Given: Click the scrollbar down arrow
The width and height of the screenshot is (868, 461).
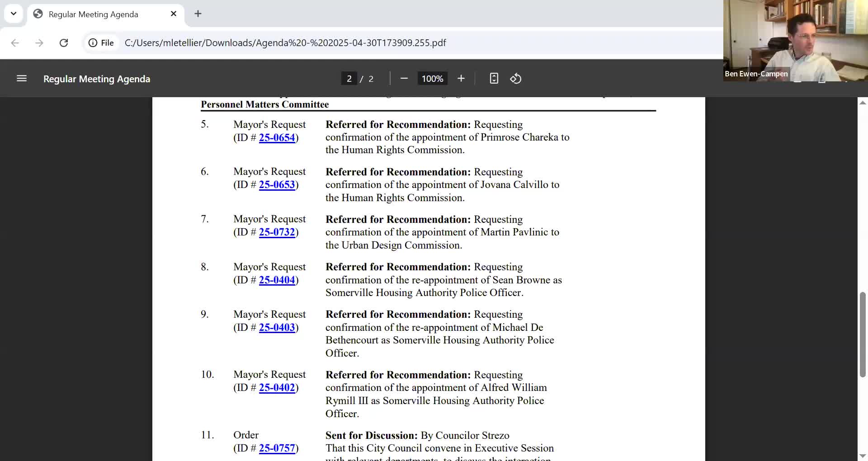Looking at the screenshot, I should pos(863,456).
